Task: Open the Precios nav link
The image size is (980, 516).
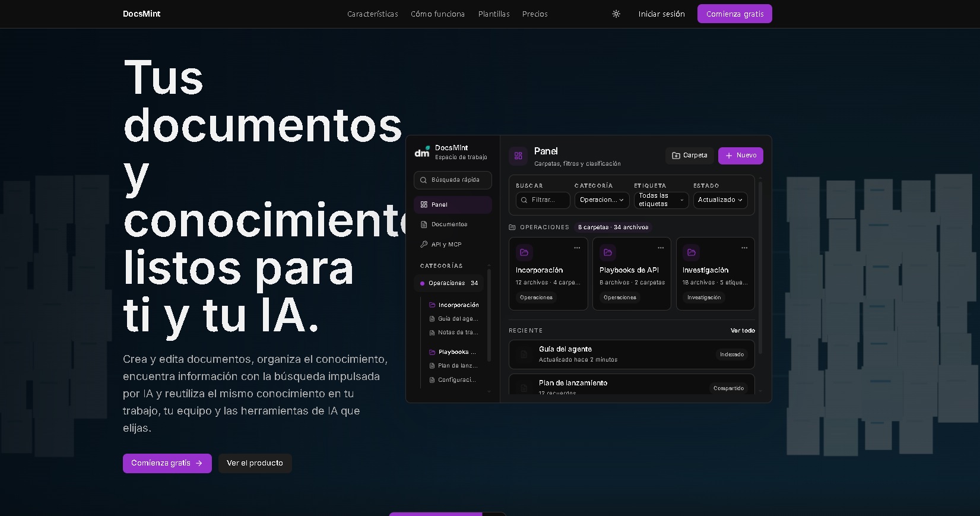Action: [535, 14]
